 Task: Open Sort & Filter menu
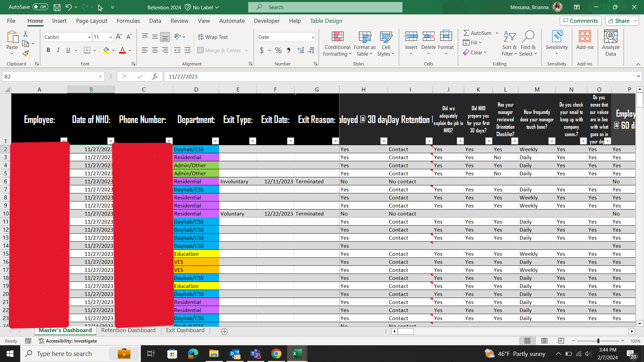509,44
